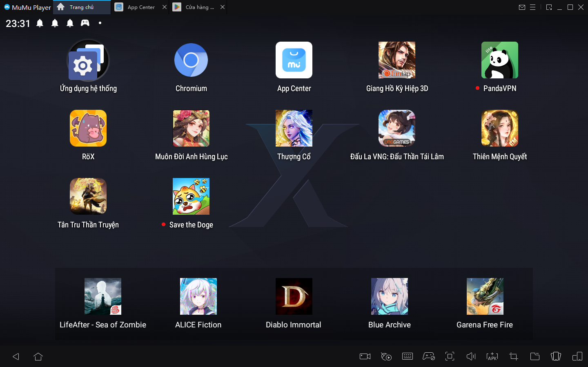Open the App Center app icon
Screen dimensions: 588x367
point(294,60)
